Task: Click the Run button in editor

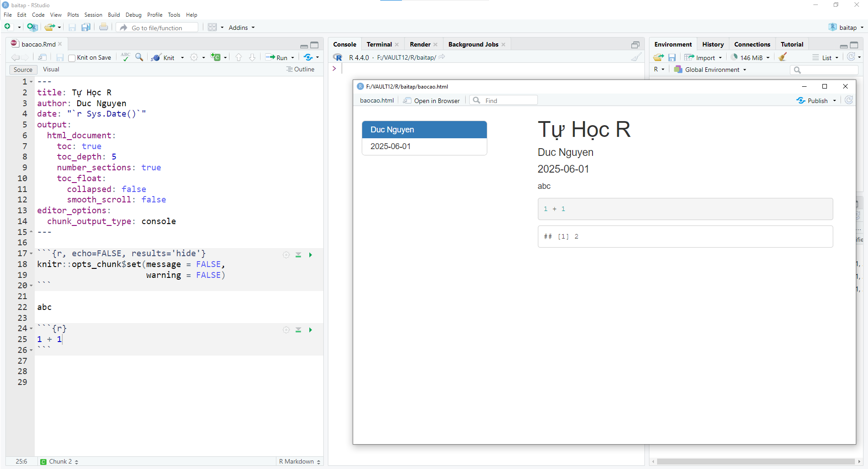Action: point(276,57)
